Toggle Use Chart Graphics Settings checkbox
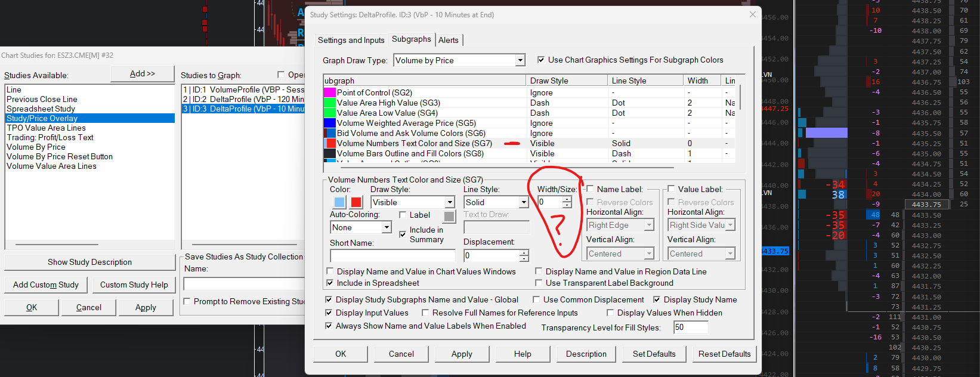The height and width of the screenshot is (377, 980). coord(541,60)
